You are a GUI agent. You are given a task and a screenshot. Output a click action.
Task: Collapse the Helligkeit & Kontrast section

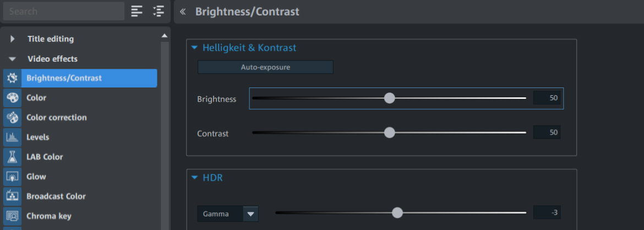[x=195, y=48]
